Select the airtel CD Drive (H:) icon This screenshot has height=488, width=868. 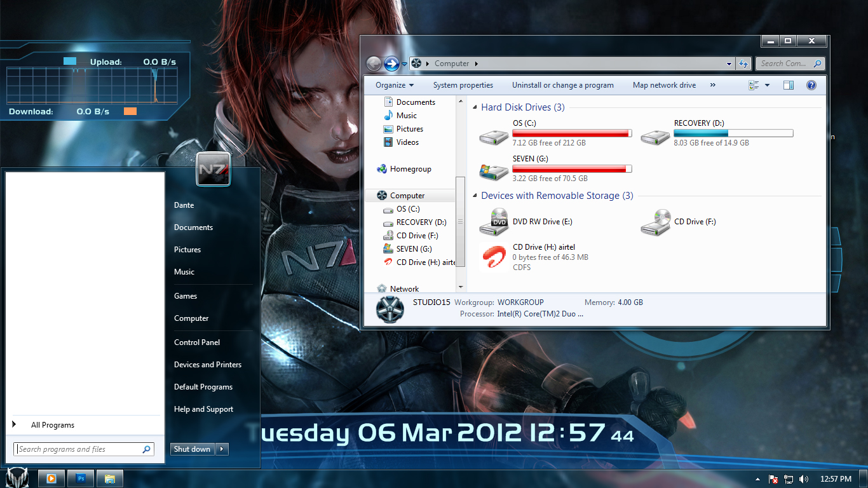click(x=494, y=257)
